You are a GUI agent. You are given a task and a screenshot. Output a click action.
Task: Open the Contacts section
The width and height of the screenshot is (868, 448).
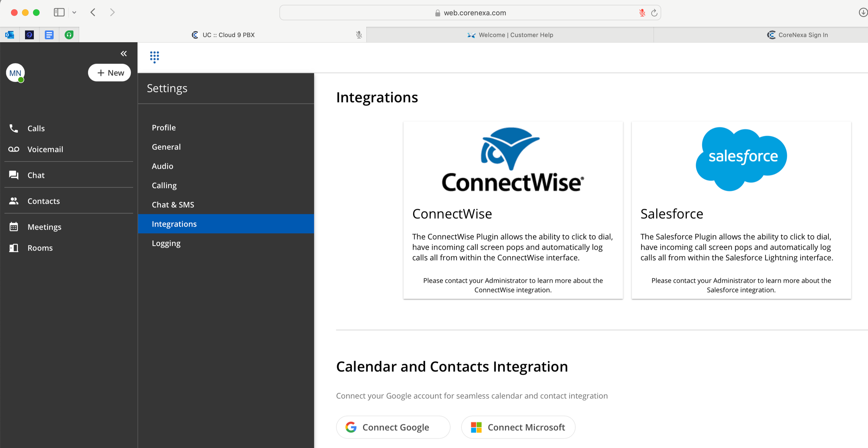[43, 201]
